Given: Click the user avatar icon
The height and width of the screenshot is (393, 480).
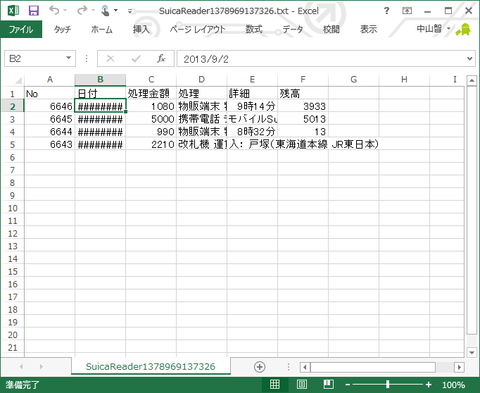Looking at the screenshot, I should pos(464,29).
